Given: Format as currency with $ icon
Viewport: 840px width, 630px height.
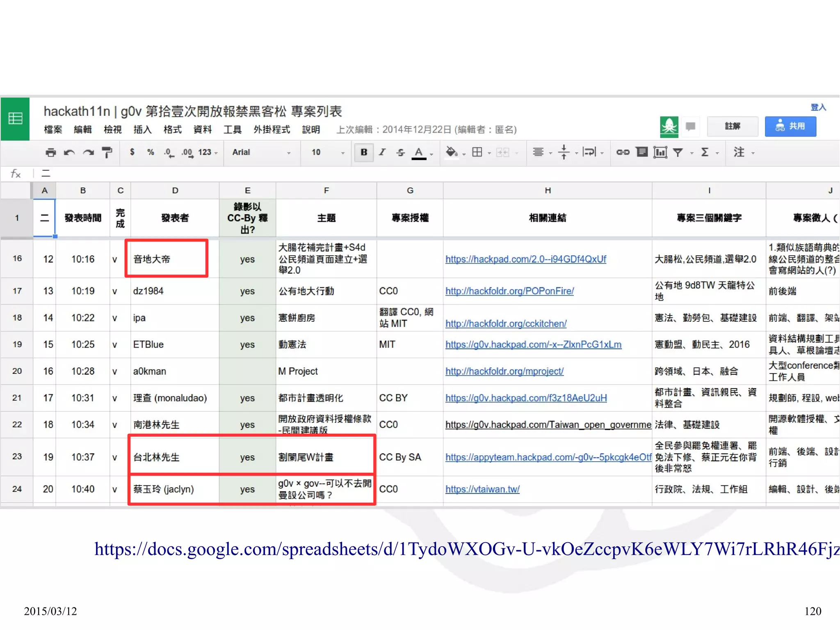Looking at the screenshot, I should (x=132, y=152).
